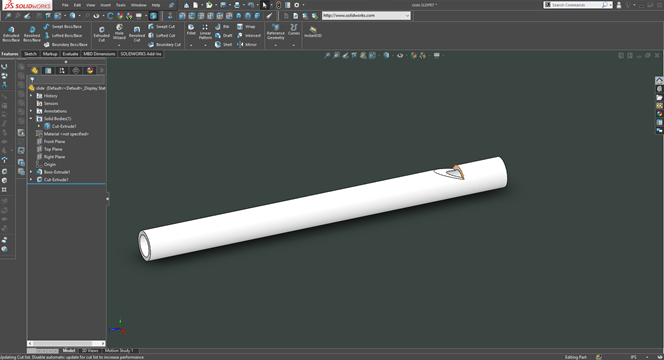Switch to the Evaluate tab
This screenshot has height=360, width=664.
click(70, 54)
